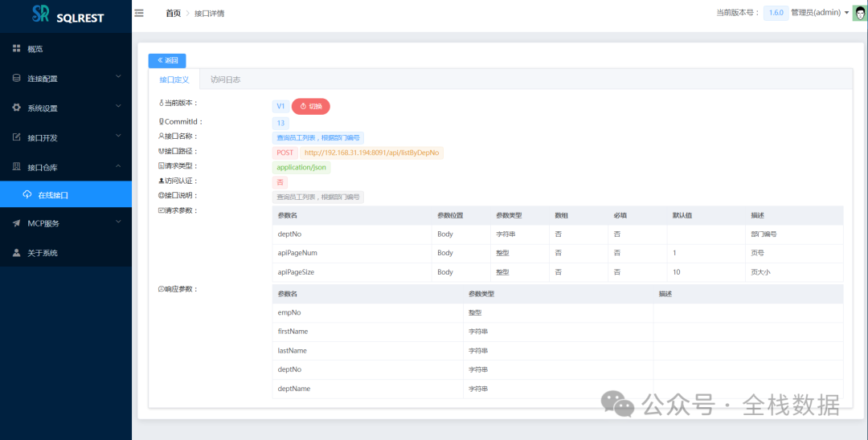
Task: Collapse sidebar with the hamburger icon
Action: pyautogui.click(x=139, y=13)
